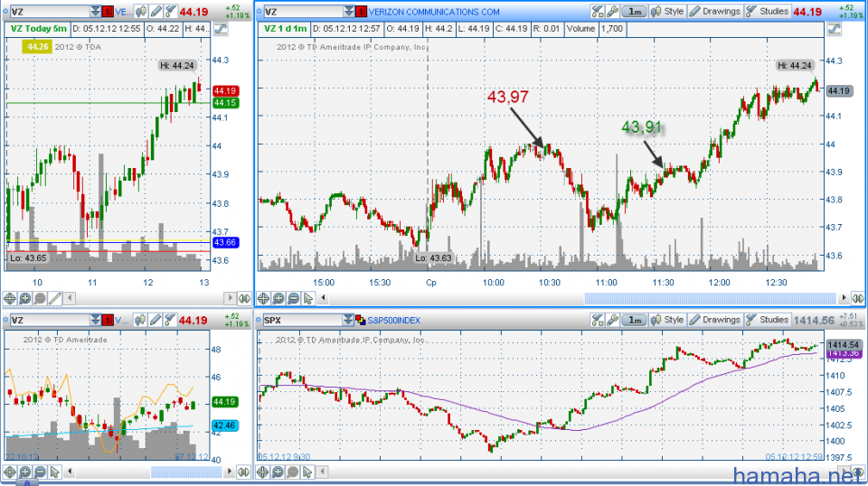Toggle the 1m timeframe button in main VZ chart
The height and width of the screenshot is (486, 868).
coord(635,11)
